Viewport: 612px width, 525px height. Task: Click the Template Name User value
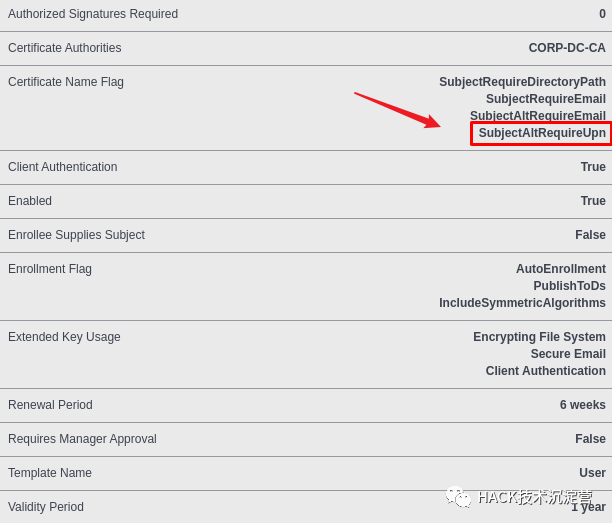tap(592, 473)
